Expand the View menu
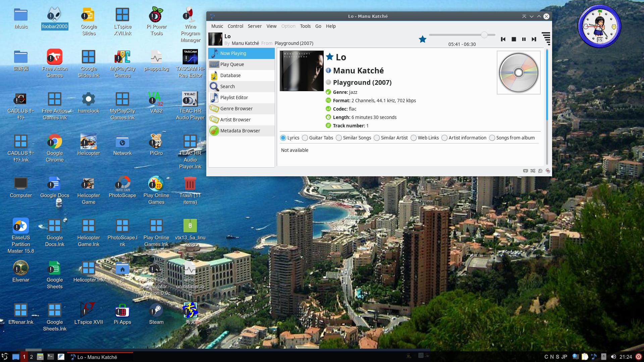Screen dimensions: 644x362 pyautogui.click(x=271, y=26)
